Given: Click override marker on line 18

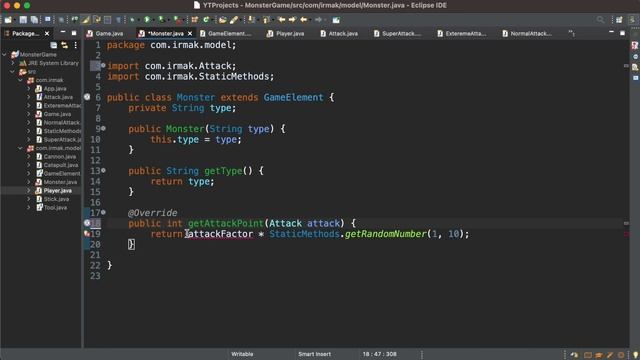Looking at the screenshot, I should pyautogui.click(x=87, y=223).
